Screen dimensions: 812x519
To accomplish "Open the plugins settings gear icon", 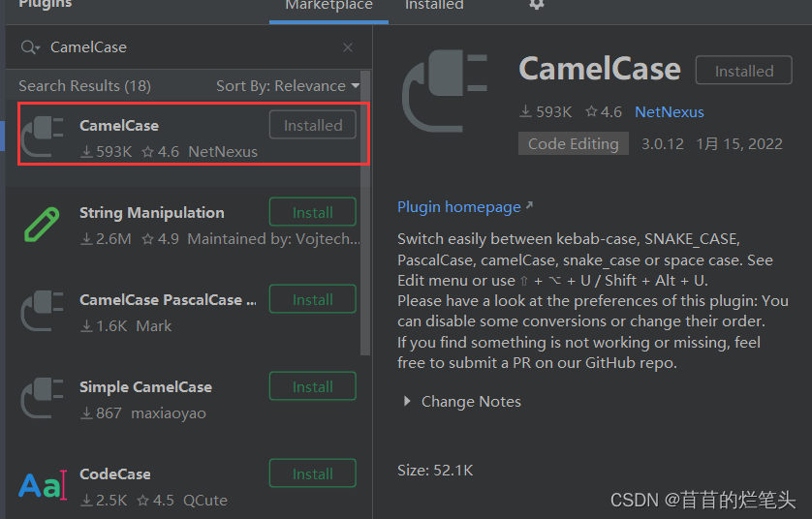I will (537, 4).
